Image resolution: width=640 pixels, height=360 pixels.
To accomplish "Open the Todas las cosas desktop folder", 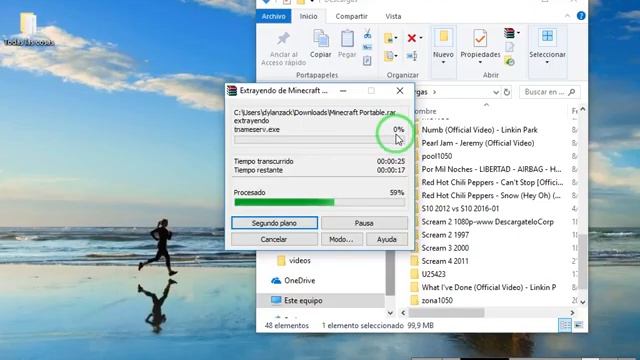I will point(29,29).
